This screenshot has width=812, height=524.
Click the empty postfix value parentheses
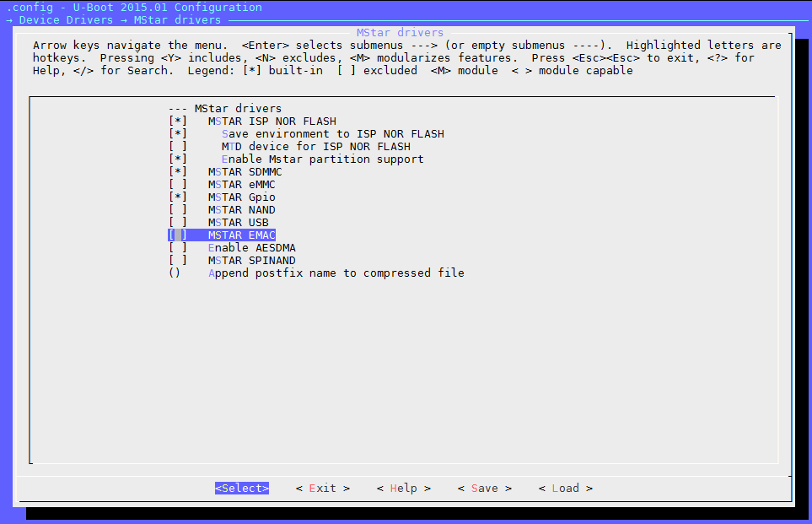click(x=175, y=273)
